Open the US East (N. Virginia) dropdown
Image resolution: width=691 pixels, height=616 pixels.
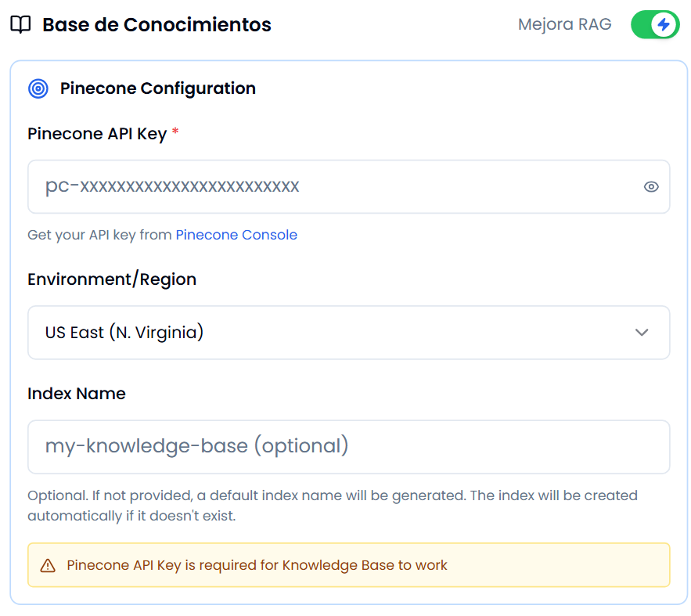(348, 333)
